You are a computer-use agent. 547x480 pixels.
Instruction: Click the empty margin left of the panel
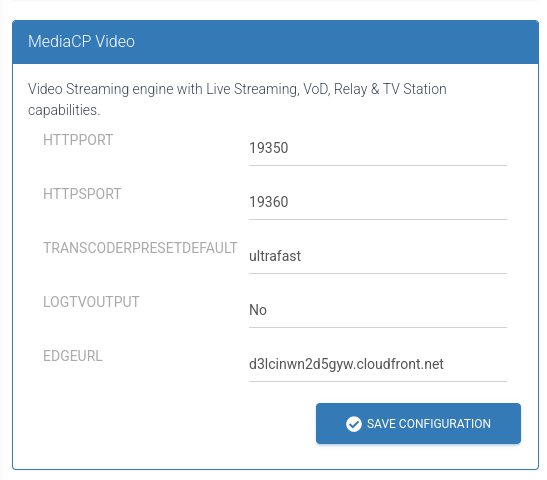click(x=6, y=244)
